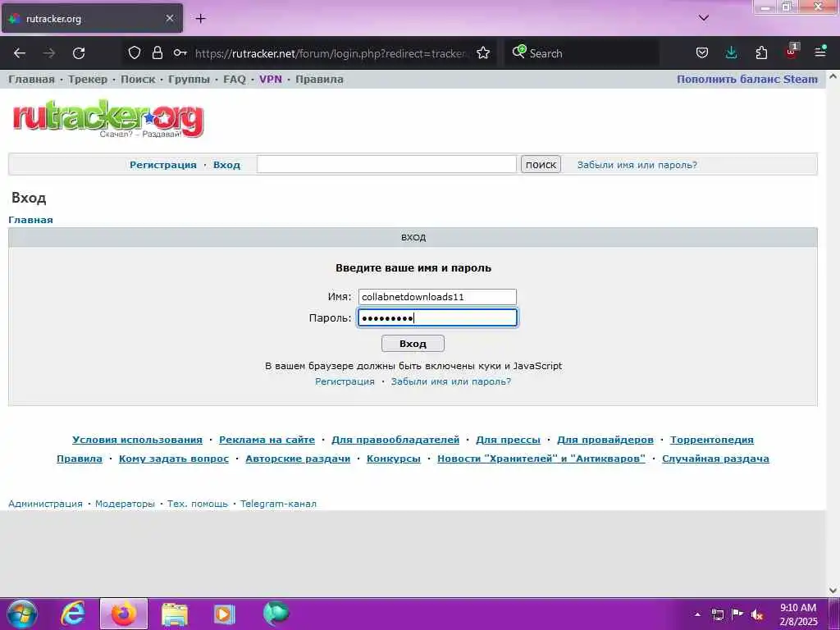Open Кому задать вопрос footer link
Image resolution: width=840 pixels, height=630 pixels.
tap(174, 459)
